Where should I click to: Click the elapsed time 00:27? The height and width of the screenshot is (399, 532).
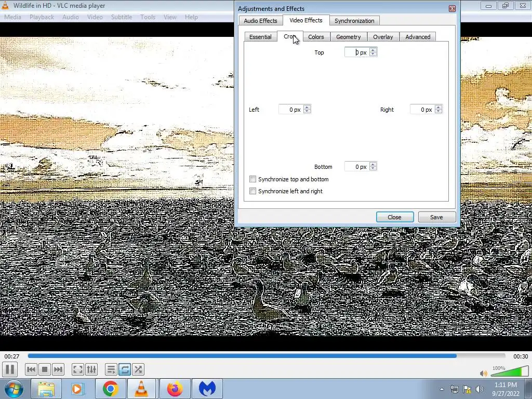pyautogui.click(x=12, y=356)
